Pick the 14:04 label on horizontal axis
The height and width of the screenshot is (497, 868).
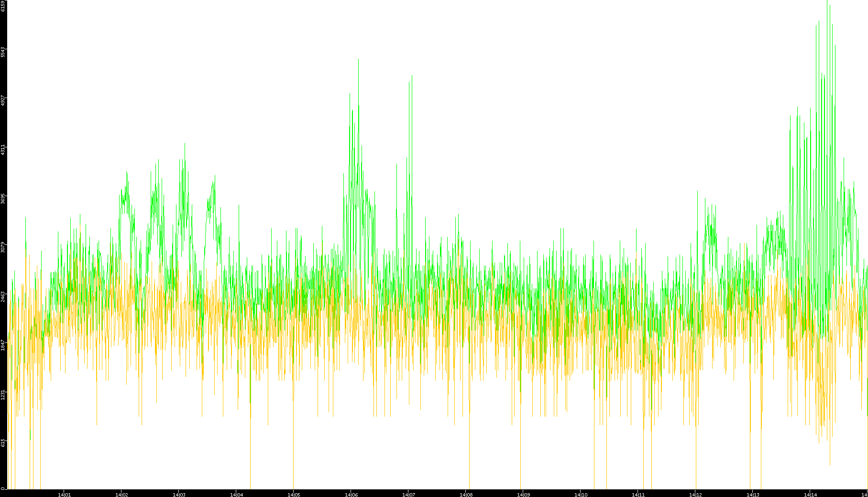tap(236, 495)
